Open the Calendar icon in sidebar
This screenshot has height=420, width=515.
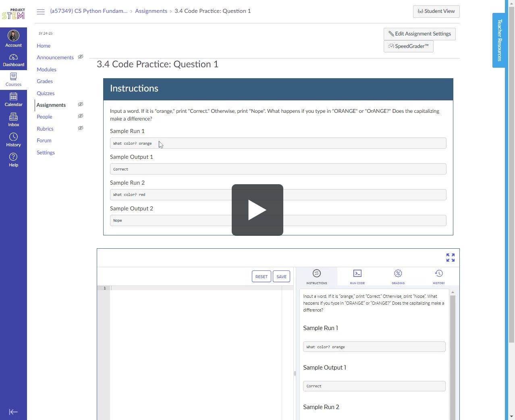[13, 97]
